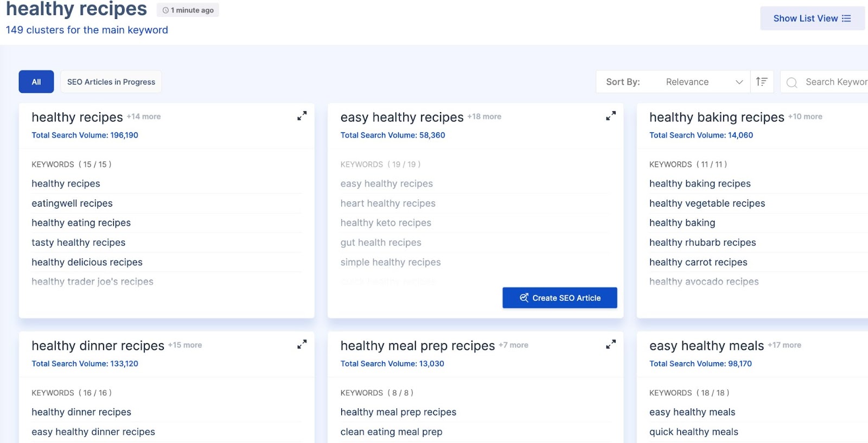Click the clock icon beside timestamp
The width and height of the screenshot is (868, 443).
[165, 10]
